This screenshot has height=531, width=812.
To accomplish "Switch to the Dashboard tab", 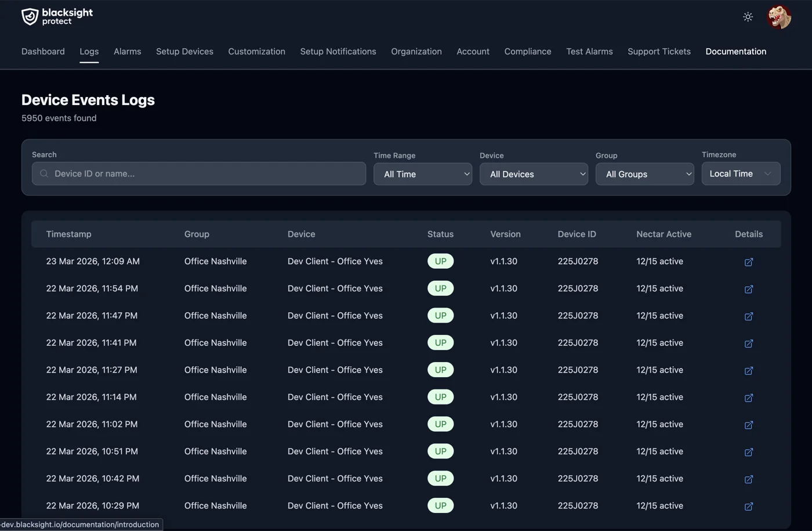I will click(43, 52).
